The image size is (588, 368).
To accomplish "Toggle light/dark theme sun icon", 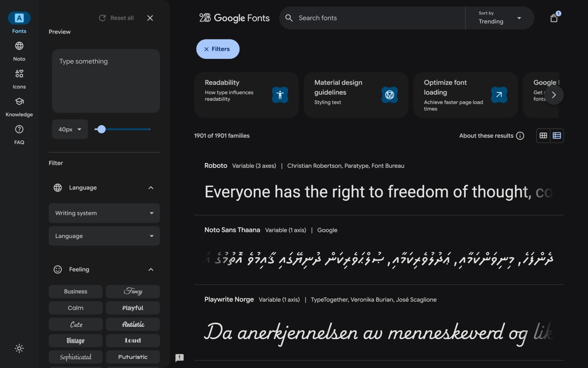I will (x=19, y=348).
